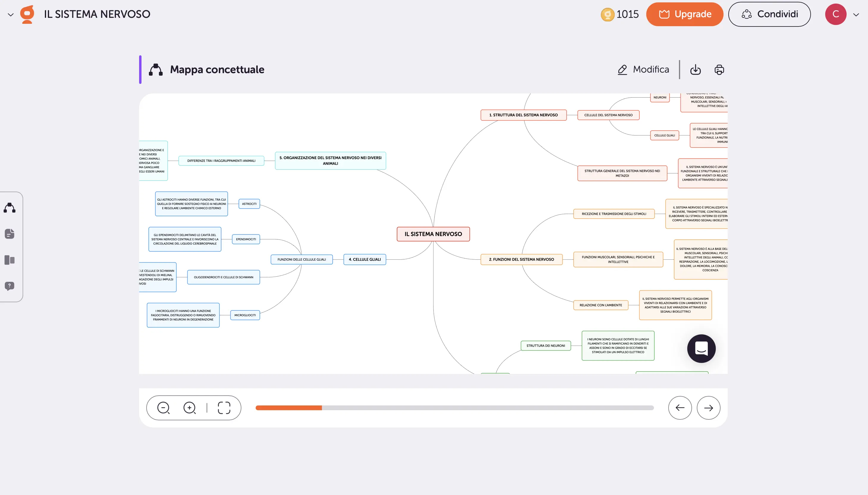Open the summary document icon in the sidebar
This screenshot has width=868, height=495.
click(x=9, y=234)
